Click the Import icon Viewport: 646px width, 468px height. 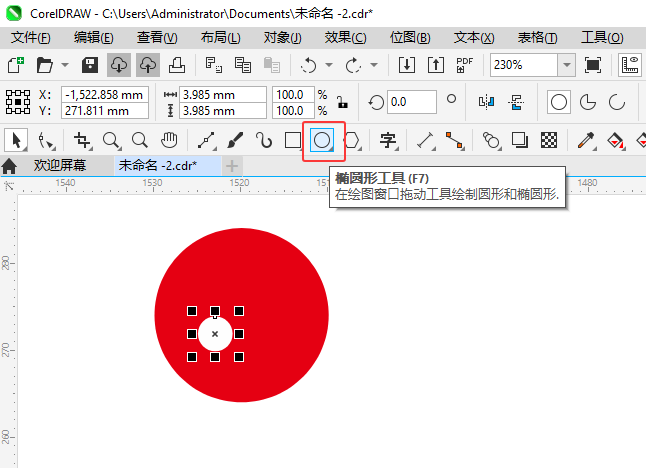(x=407, y=65)
